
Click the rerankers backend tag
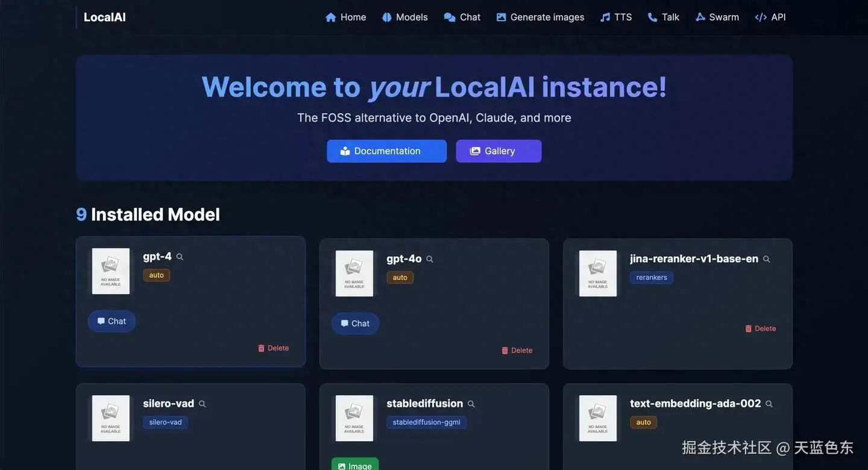(652, 278)
